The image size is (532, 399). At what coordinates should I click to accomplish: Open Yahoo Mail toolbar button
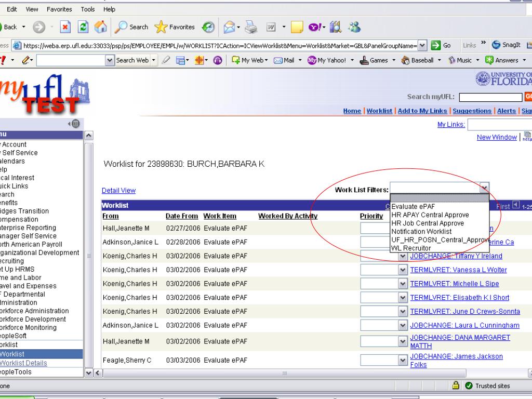pos(284,60)
